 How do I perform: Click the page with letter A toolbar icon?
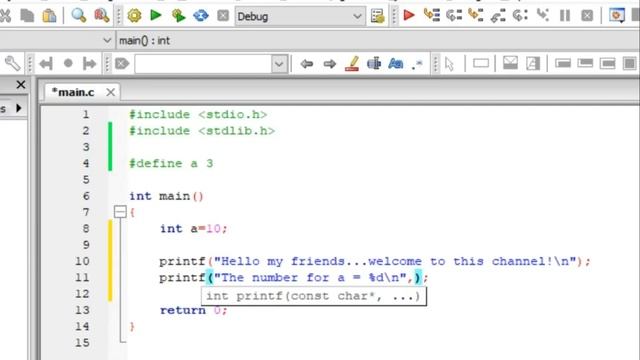tap(533, 63)
